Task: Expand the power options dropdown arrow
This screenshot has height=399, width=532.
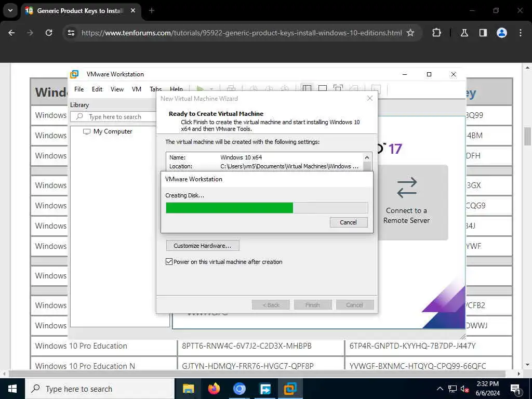Action: (x=211, y=89)
